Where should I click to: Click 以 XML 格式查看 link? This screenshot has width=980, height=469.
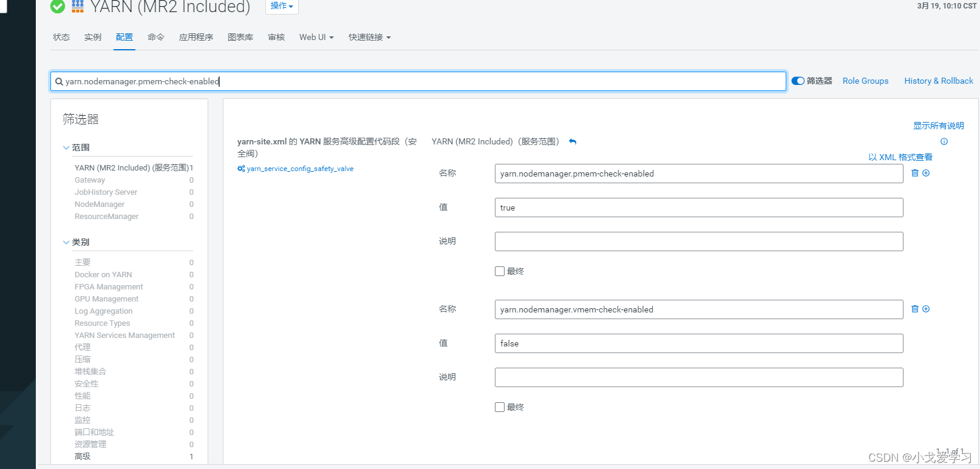tap(900, 157)
